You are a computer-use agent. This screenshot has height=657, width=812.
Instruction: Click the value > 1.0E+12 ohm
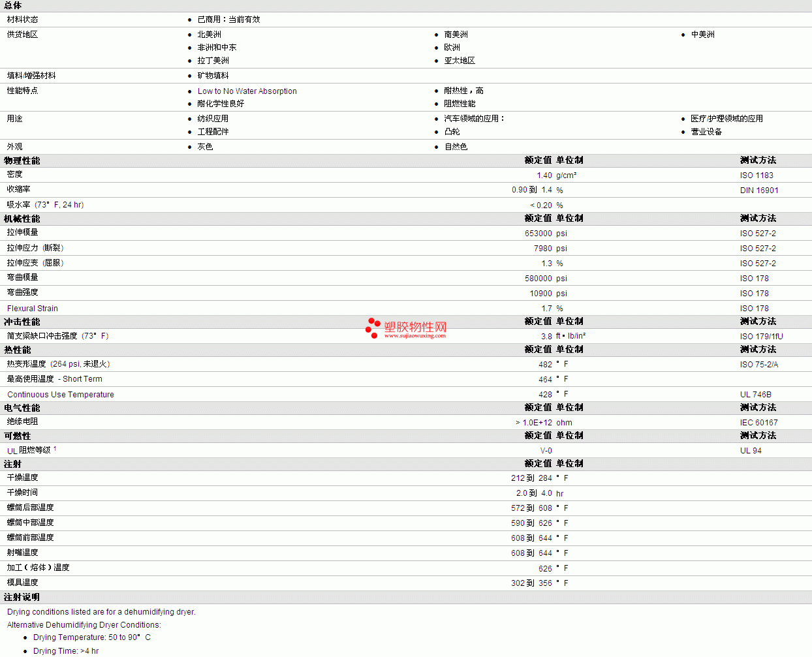pyautogui.click(x=544, y=423)
